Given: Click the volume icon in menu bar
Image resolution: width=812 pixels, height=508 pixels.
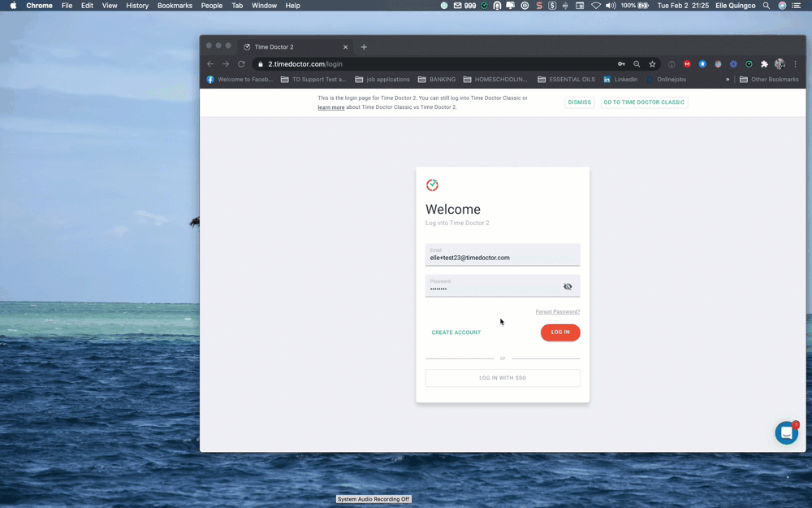Looking at the screenshot, I should pyautogui.click(x=611, y=6).
